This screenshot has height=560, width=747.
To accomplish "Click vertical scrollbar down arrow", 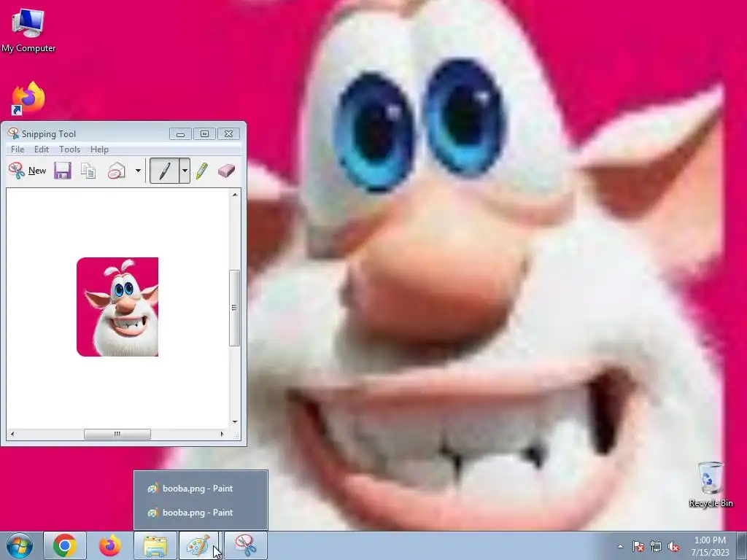I will pos(234,422).
